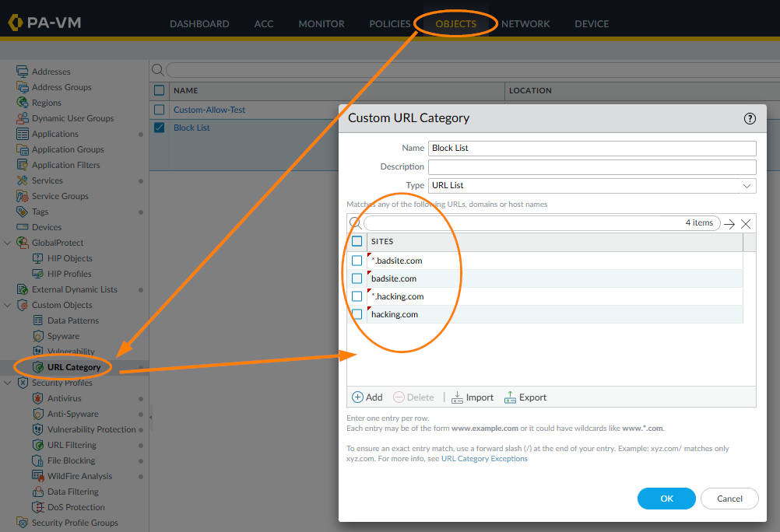The width and height of the screenshot is (780, 532).
Task: Click the File Blocking icon
Action: coord(38,460)
